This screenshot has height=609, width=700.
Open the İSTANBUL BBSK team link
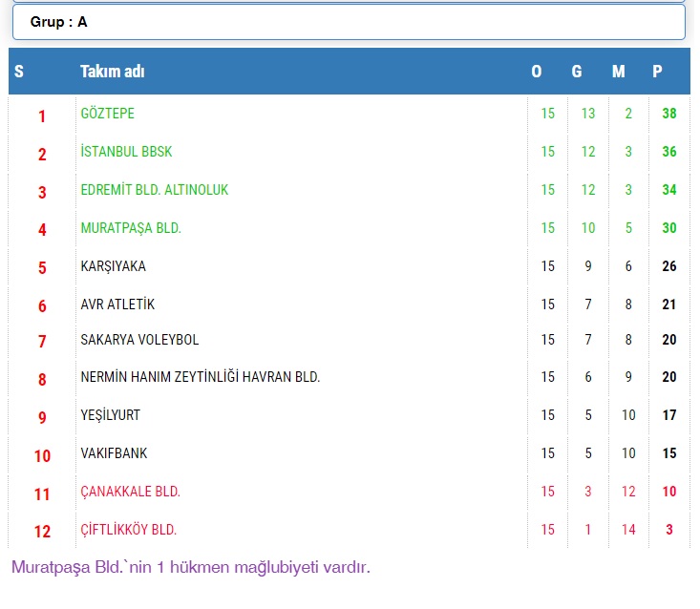(126, 152)
